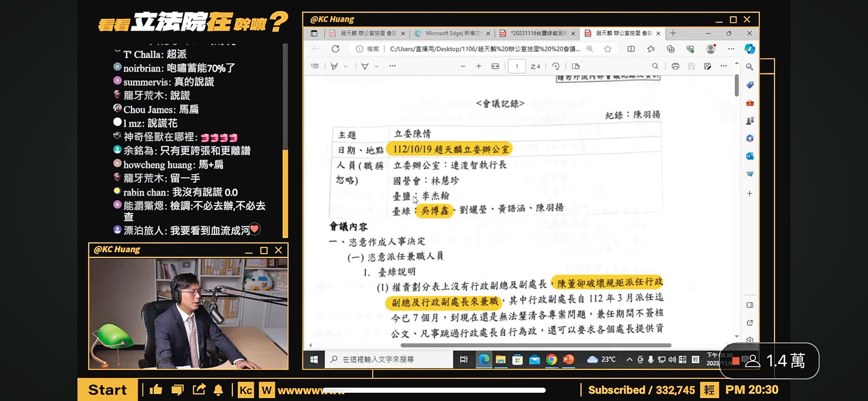This screenshot has height=401, width=868.
Task: Select the PDF draw pen tool
Action: click(x=365, y=66)
